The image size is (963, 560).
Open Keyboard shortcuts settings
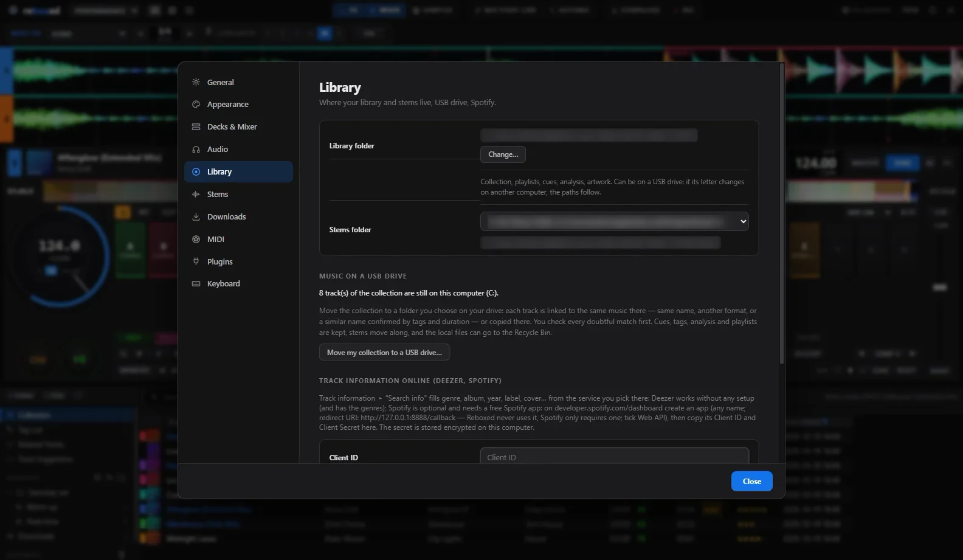point(238,284)
